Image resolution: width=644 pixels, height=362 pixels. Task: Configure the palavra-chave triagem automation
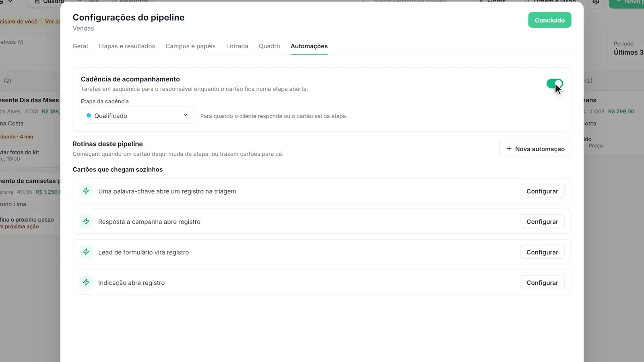pos(542,191)
